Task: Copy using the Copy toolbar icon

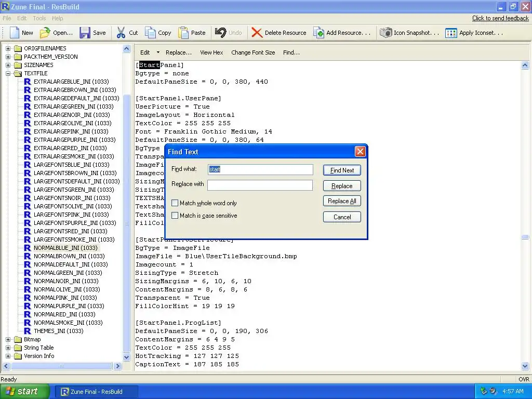Action: click(x=150, y=33)
